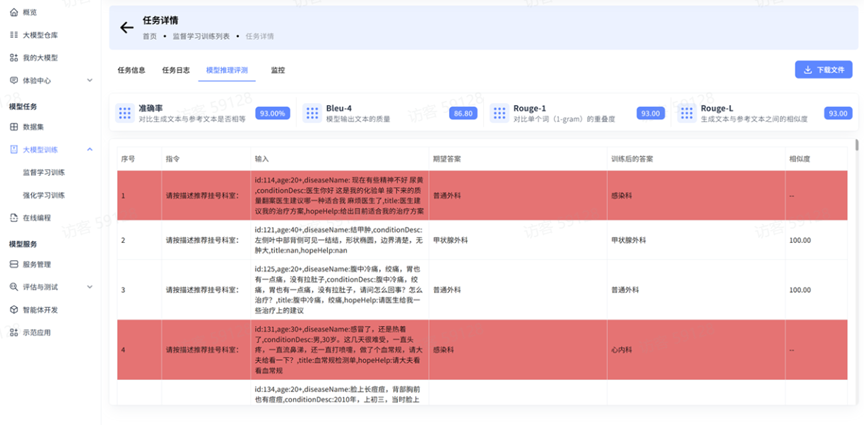Click the 93.00% accuracy badge
Viewport: 864px width, 425px height.
click(272, 114)
